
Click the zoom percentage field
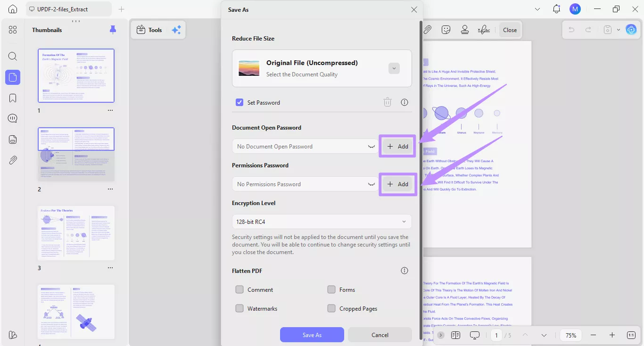tap(570, 335)
